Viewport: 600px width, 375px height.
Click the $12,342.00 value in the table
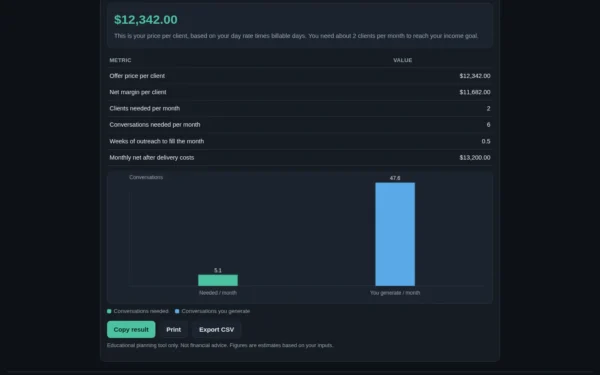click(x=475, y=76)
